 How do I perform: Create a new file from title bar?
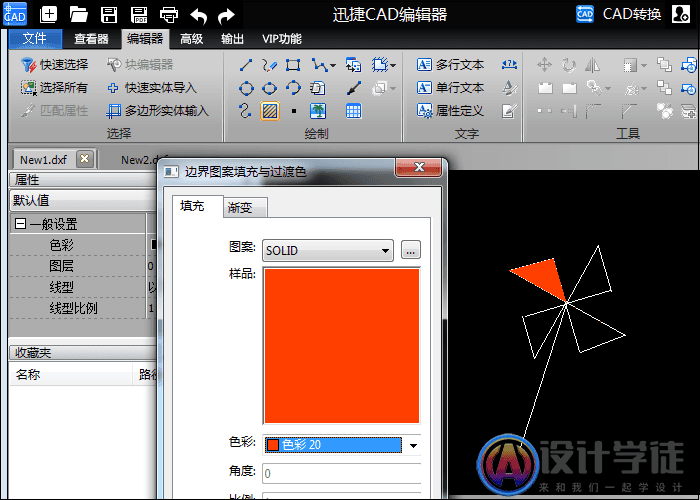[48, 14]
